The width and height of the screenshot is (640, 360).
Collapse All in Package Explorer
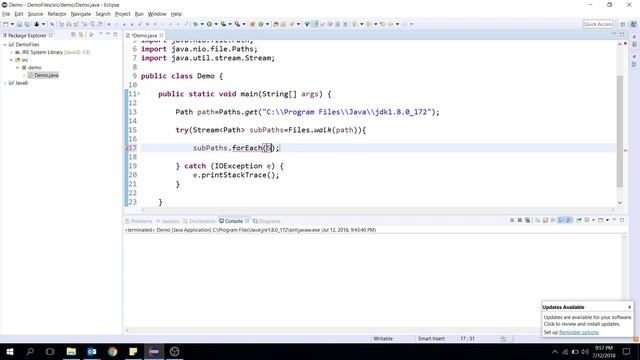(73, 35)
